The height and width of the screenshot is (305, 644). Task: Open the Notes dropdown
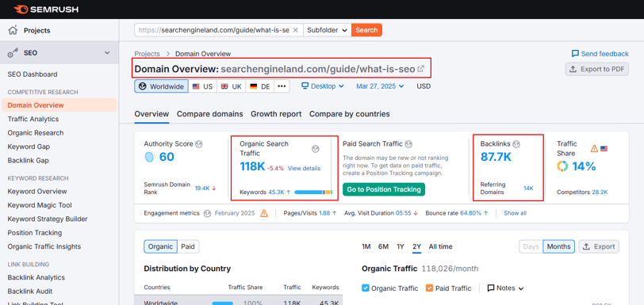pyautogui.click(x=505, y=288)
